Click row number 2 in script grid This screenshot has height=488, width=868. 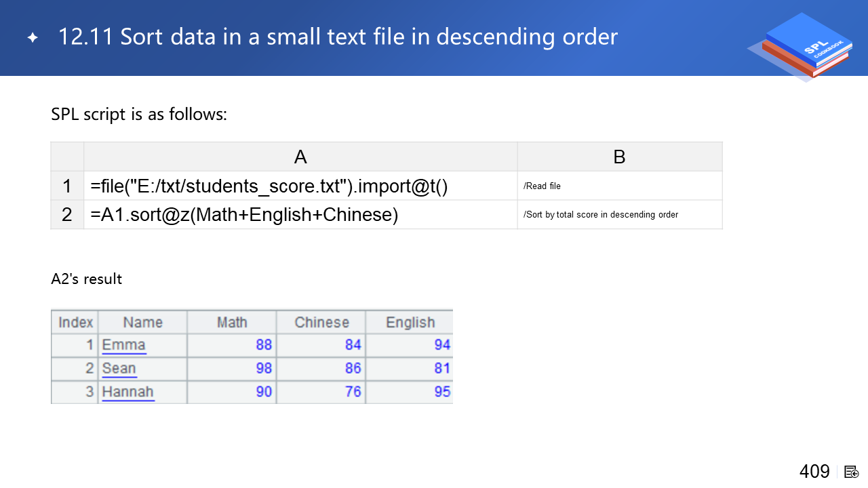67,215
